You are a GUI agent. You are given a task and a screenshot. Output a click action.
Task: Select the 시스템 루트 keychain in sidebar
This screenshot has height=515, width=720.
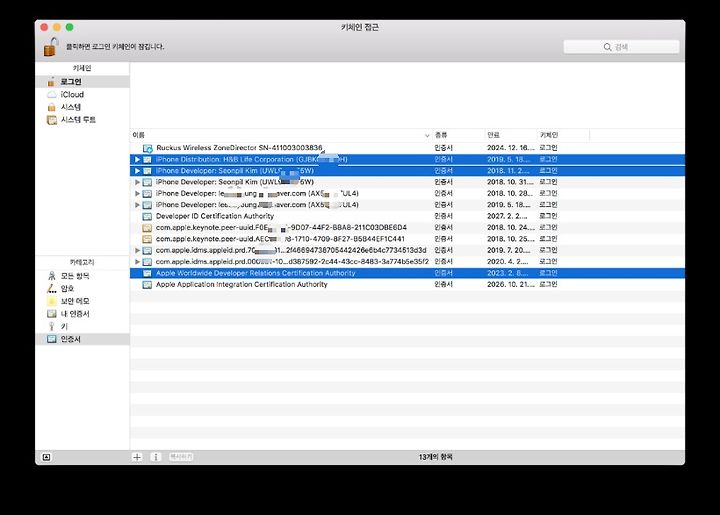pos(83,120)
